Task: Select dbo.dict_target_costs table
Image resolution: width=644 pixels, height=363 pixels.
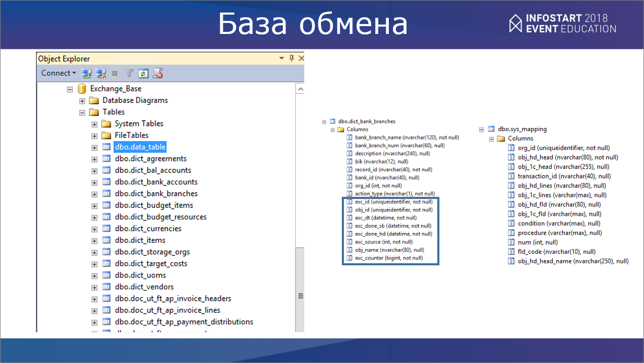Action: pos(151,264)
